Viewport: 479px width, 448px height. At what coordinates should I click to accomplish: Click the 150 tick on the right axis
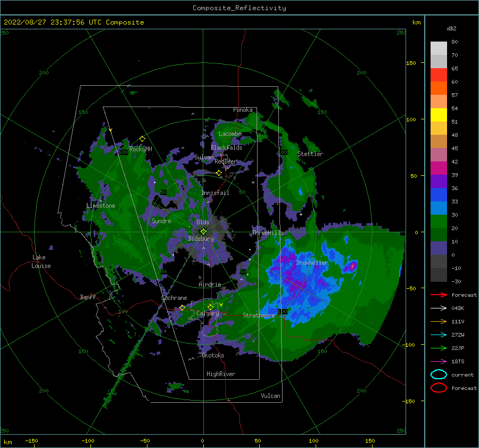411,63
